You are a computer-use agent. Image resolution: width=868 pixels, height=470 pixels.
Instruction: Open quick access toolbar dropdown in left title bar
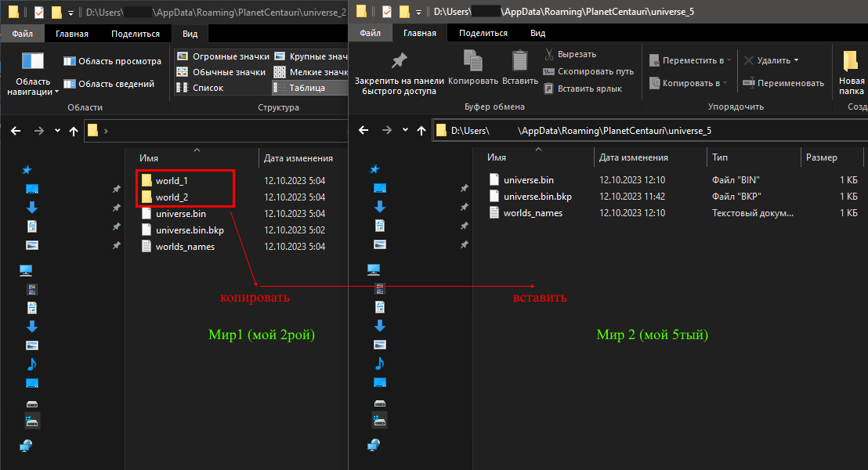[x=71, y=13]
